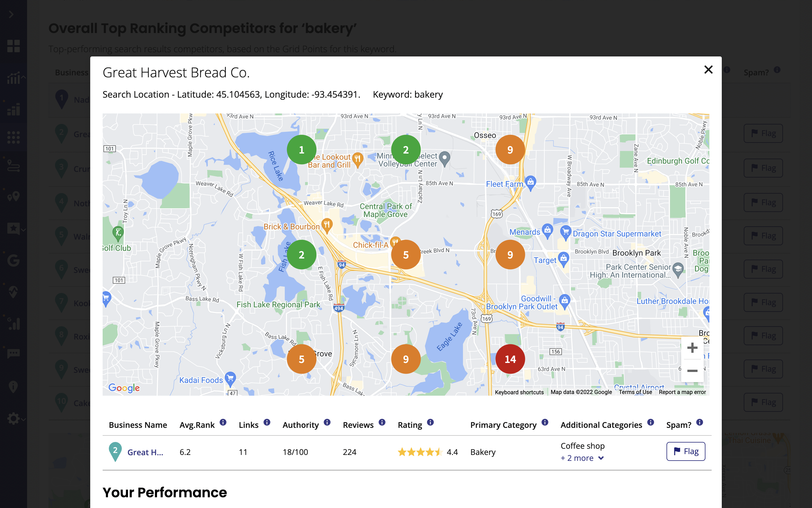Click the Rating column info icon
Image resolution: width=812 pixels, height=508 pixels.
430,422
